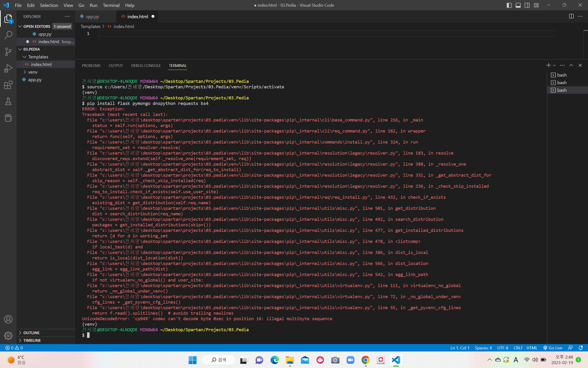
Task: Click the index.html breadcrumb
Action: tap(124, 26)
